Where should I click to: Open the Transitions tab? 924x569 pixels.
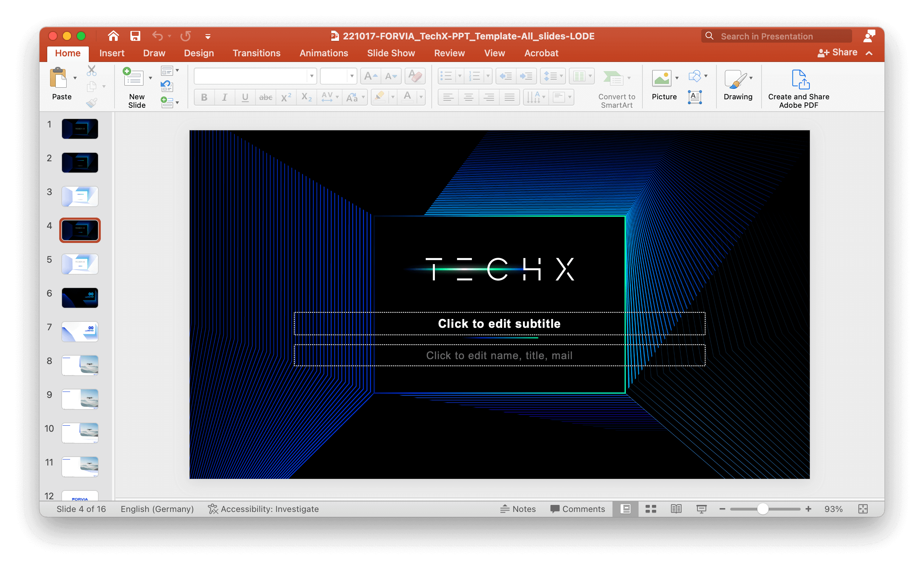[257, 53]
